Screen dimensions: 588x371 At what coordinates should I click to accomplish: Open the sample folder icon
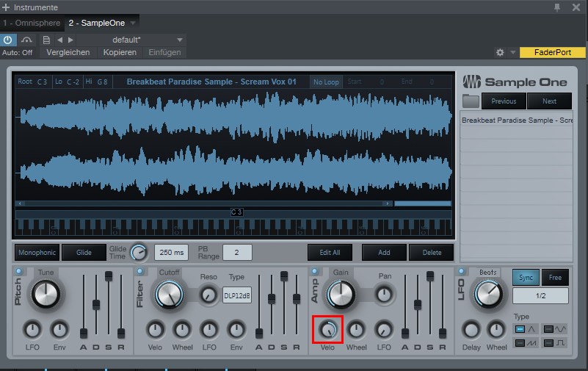point(471,101)
